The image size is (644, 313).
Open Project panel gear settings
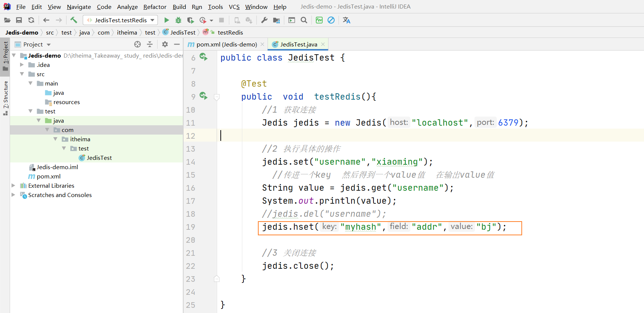click(x=165, y=44)
